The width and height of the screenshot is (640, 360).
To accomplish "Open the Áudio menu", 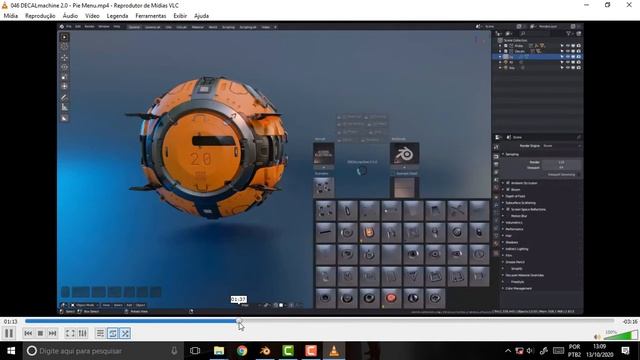I will pyautogui.click(x=70, y=16).
